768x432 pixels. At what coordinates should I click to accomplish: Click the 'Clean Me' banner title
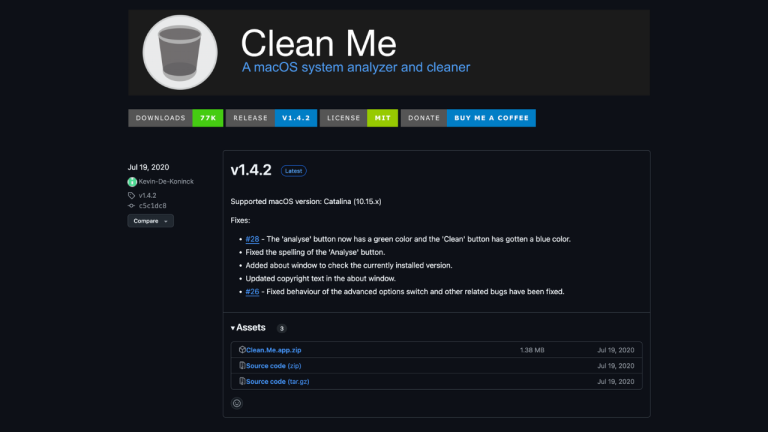coord(318,43)
